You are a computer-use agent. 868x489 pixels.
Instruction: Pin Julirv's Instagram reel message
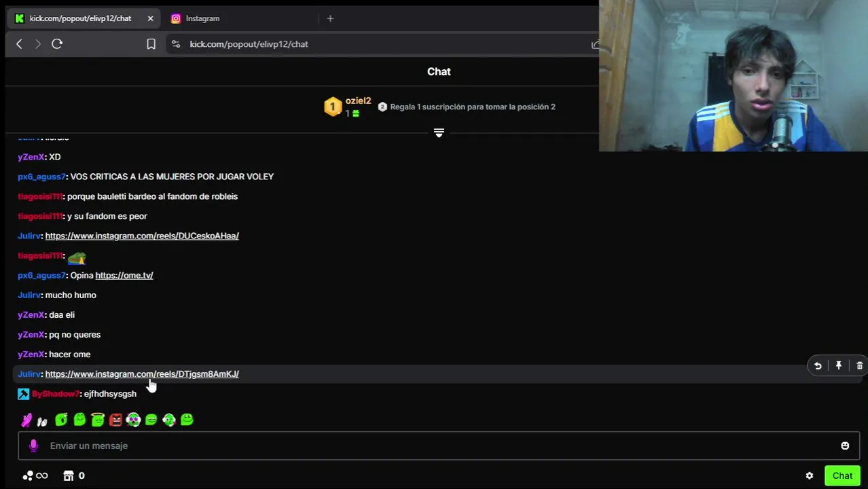839,366
